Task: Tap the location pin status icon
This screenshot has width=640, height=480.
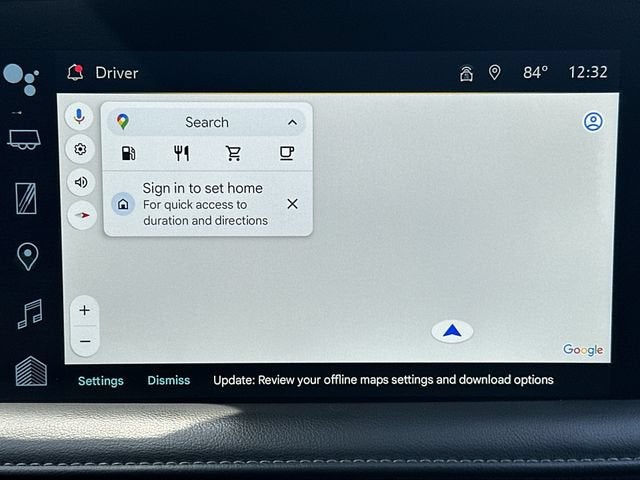Action: point(494,73)
